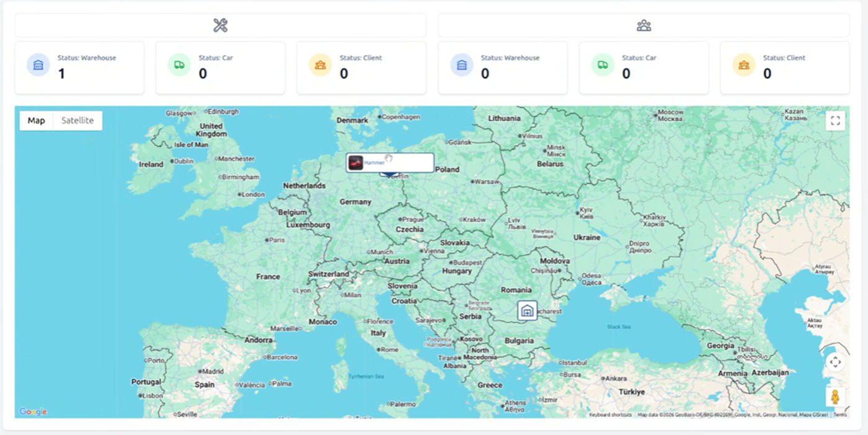This screenshot has width=868, height=435.
Task: Open the map Terms link
Action: click(x=839, y=415)
